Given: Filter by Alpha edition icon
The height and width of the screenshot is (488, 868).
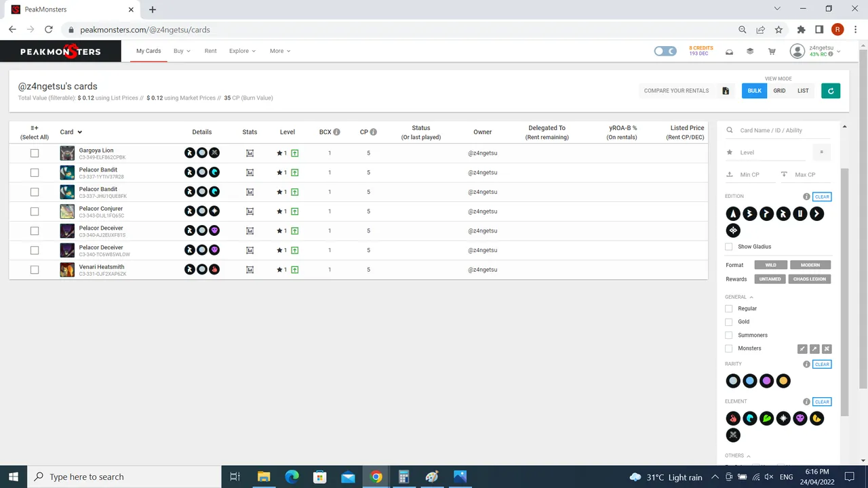Looking at the screenshot, I should (x=733, y=214).
